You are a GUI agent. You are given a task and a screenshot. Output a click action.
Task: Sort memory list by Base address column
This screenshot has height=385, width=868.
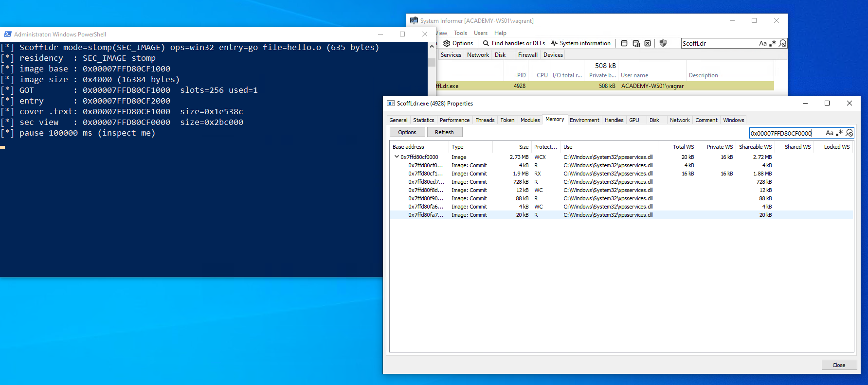(419, 147)
